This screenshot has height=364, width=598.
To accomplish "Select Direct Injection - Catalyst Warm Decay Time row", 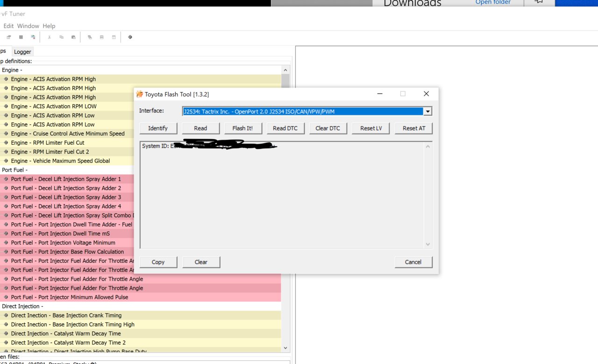I will pos(141,334).
